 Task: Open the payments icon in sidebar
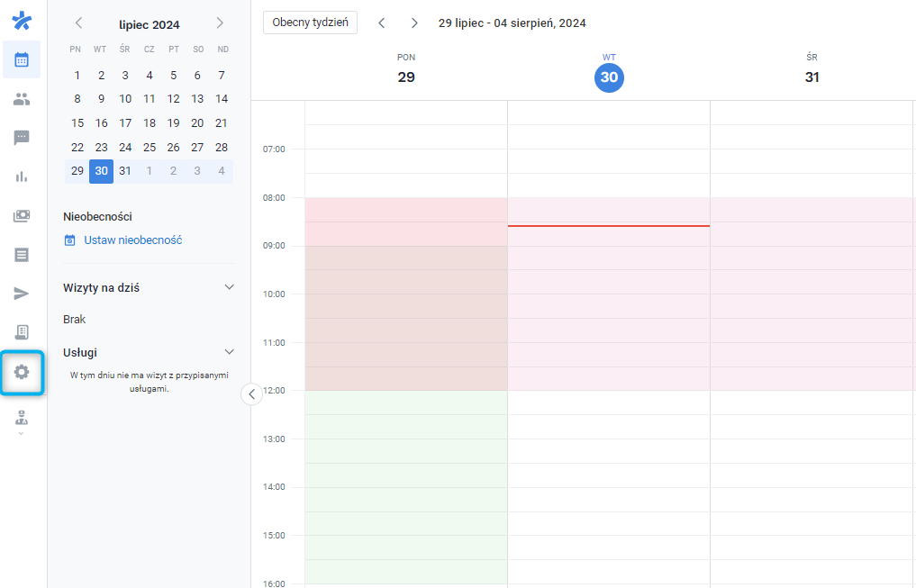click(x=21, y=215)
